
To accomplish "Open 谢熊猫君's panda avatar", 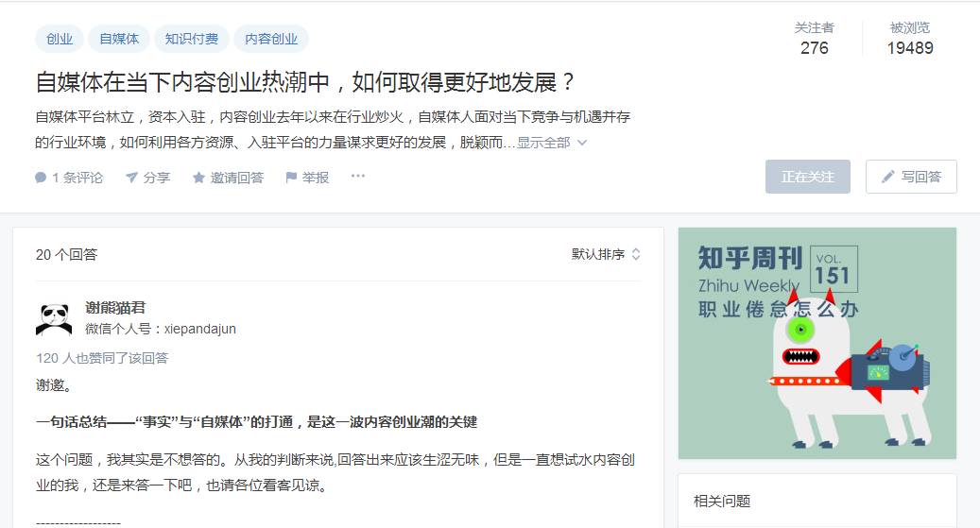I will click(x=54, y=318).
